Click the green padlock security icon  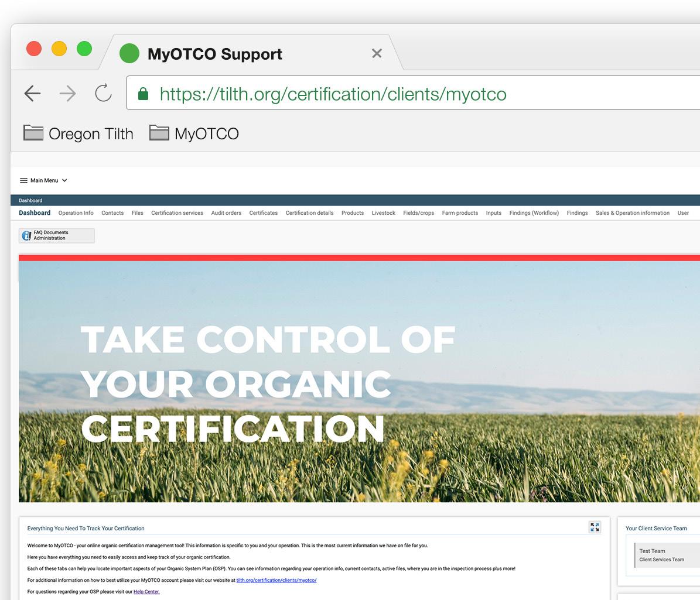(x=143, y=94)
